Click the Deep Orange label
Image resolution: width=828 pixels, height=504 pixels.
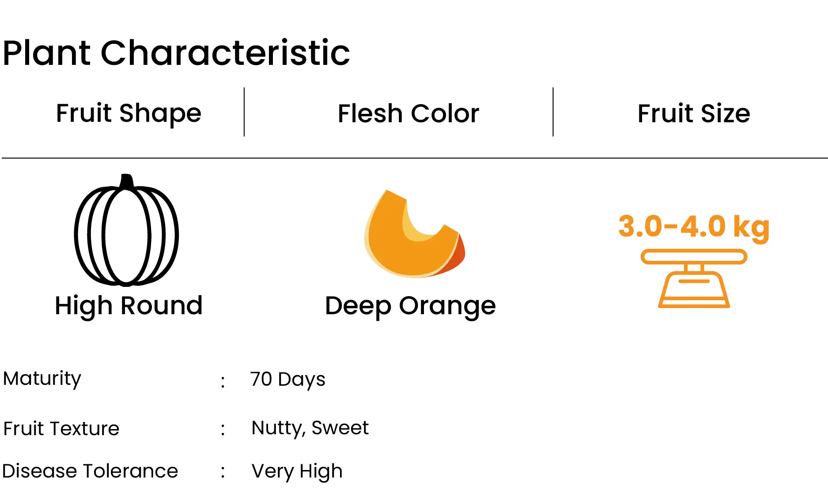tap(410, 306)
